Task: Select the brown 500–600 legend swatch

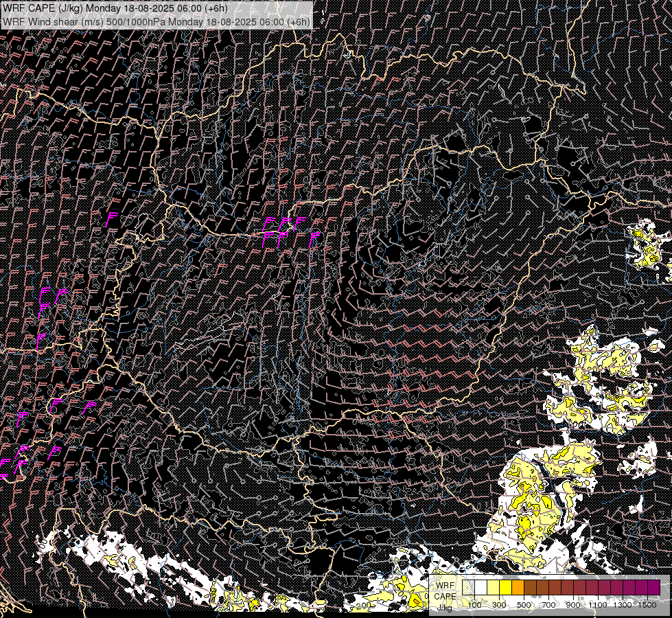Action: tap(531, 587)
